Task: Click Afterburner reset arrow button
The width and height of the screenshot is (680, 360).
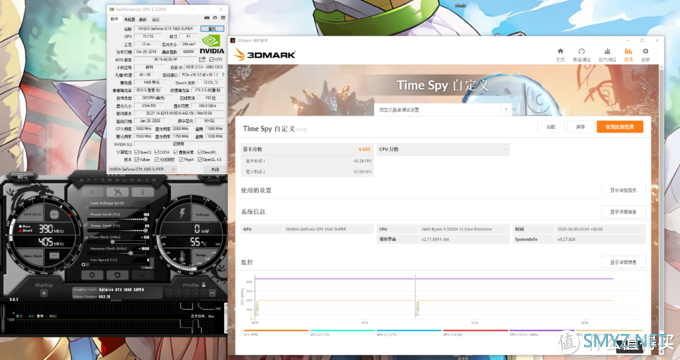Action: [x=117, y=275]
